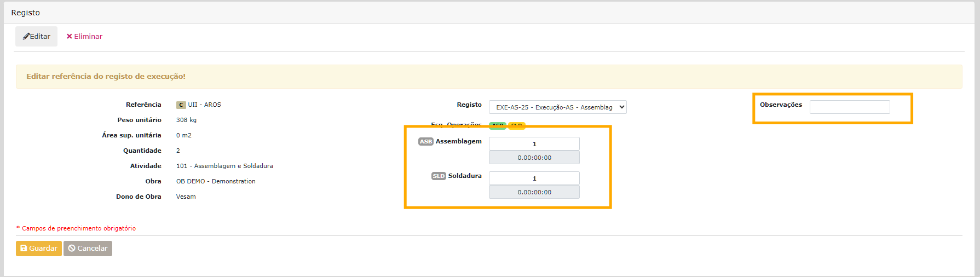This screenshot has width=980, height=277.
Task: Select the green ASB operations tag
Action: click(x=497, y=125)
